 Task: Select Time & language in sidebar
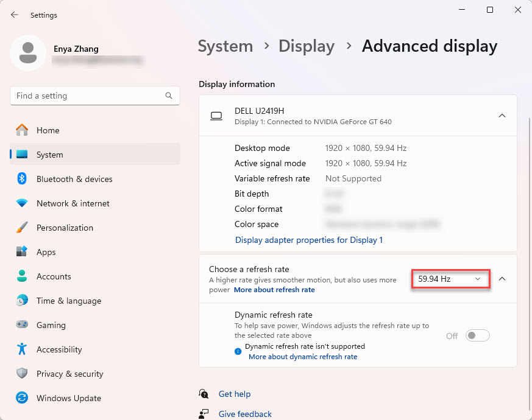point(68,301)
